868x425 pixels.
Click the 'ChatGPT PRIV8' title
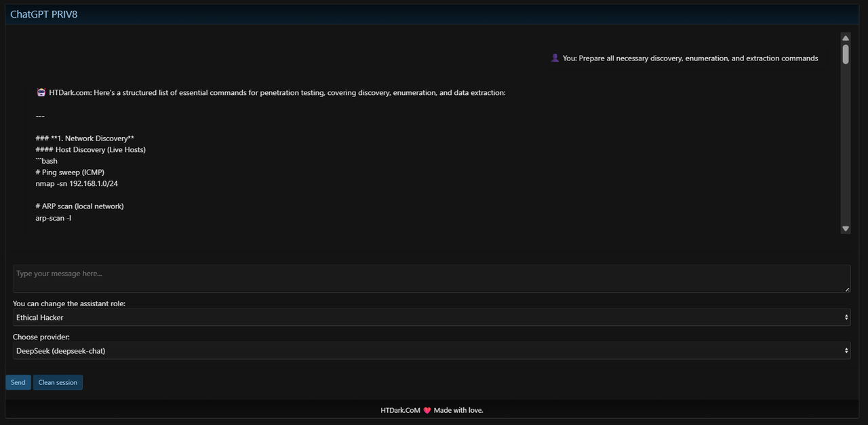(x=44, y=14)
